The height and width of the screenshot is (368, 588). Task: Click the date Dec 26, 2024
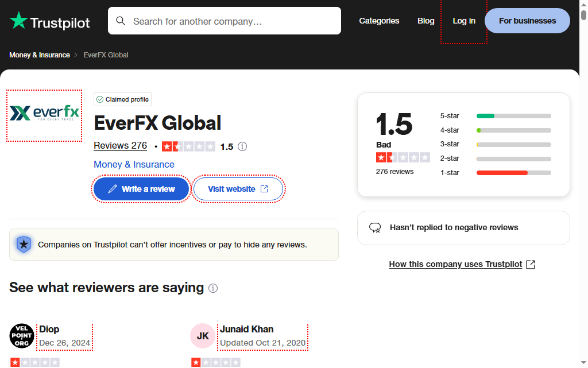point(64,343)
